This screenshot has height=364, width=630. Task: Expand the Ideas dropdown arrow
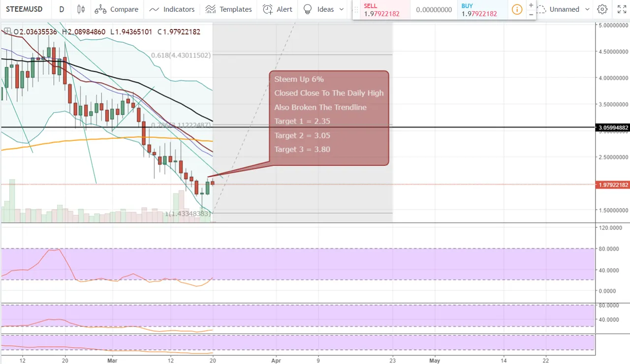pyautogui.click(x=342, y=9)
